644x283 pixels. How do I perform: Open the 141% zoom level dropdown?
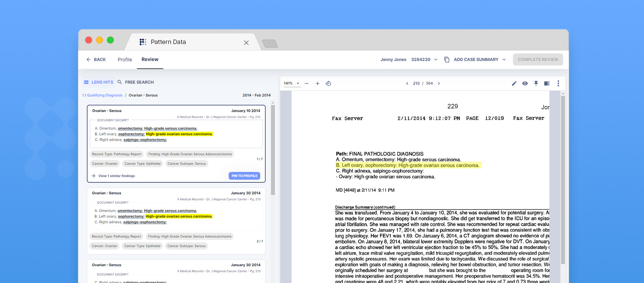(x=291, y=84)
